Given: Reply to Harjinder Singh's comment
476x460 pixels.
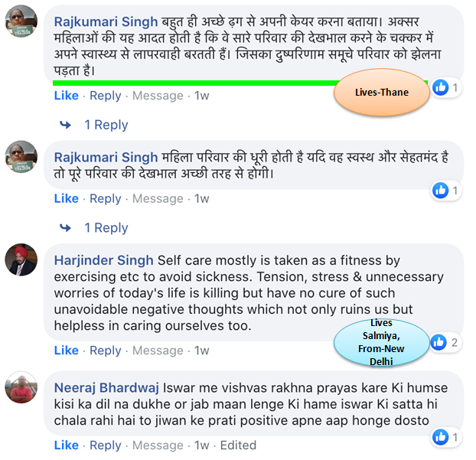Looking at the screenshot, I should coord(105,351).
